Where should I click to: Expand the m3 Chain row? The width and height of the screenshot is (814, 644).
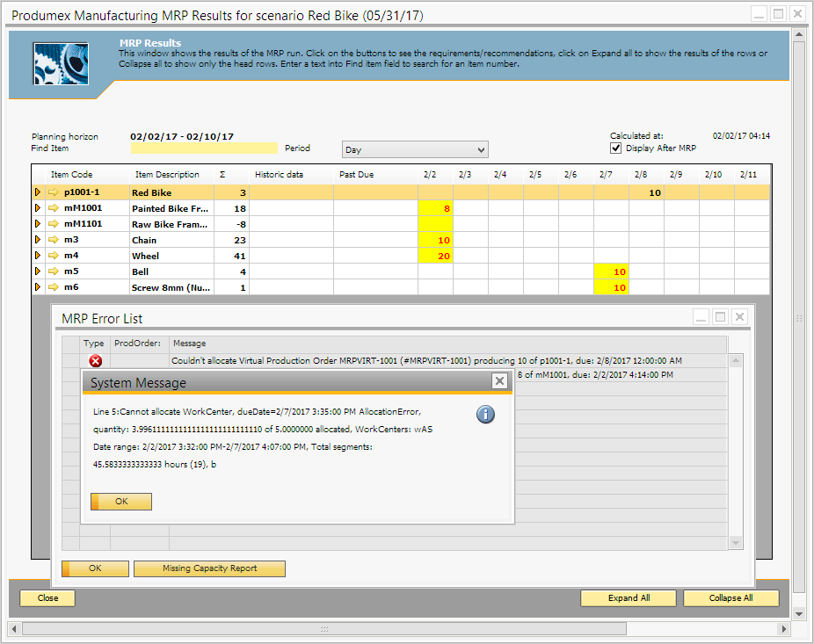click(38, 240)
